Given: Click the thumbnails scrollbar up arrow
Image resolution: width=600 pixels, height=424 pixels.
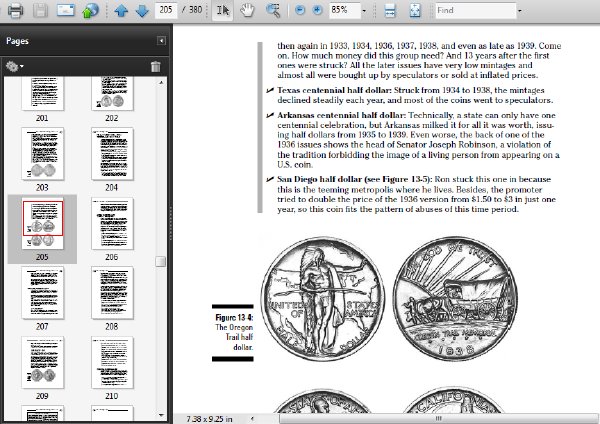Looking at the screenshot, I should 161,82.
